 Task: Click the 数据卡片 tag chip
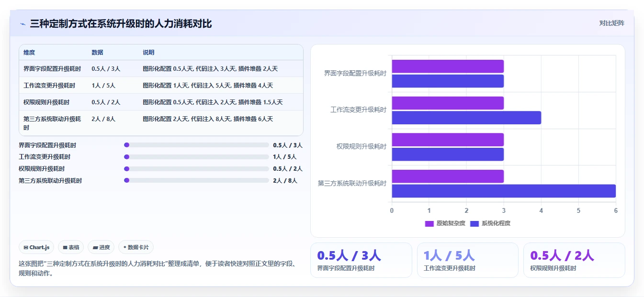pyautogui.click(x=136, y=247)
